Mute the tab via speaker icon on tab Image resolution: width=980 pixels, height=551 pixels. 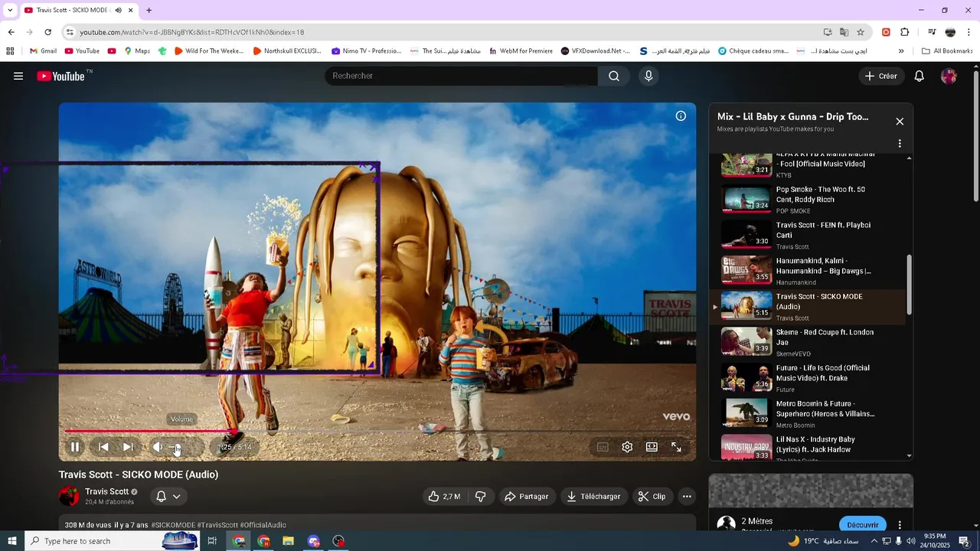click(x=118, y=11)
